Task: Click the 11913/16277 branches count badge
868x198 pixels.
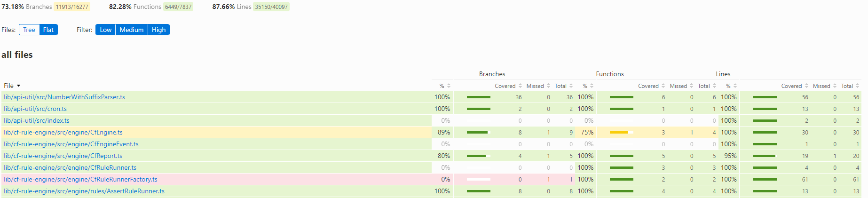Action: coord(72,7)
